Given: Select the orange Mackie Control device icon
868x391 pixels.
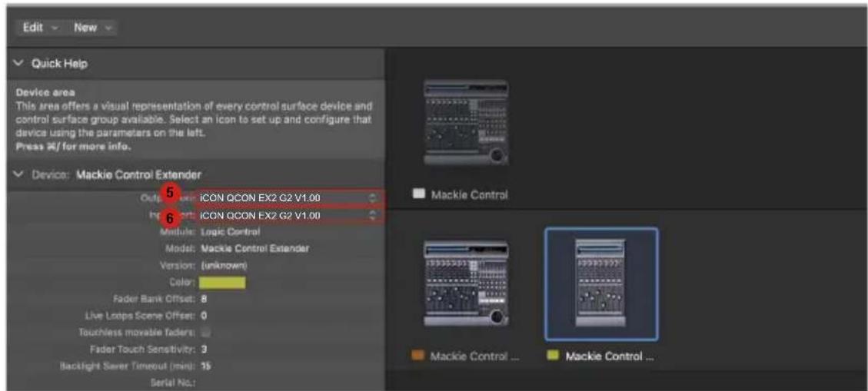Looking at the screenshot, I should click(466, 284).
